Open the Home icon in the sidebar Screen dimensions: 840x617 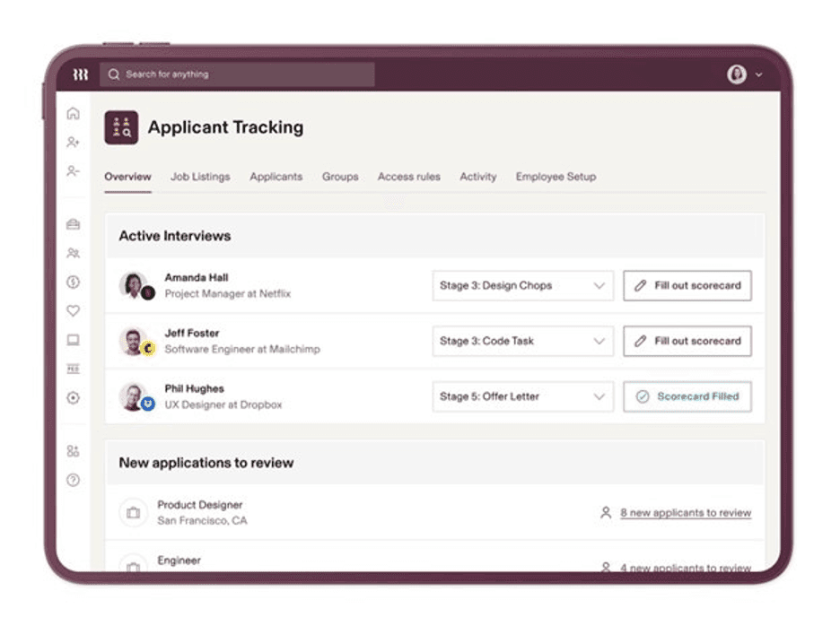tap(74, 114)
